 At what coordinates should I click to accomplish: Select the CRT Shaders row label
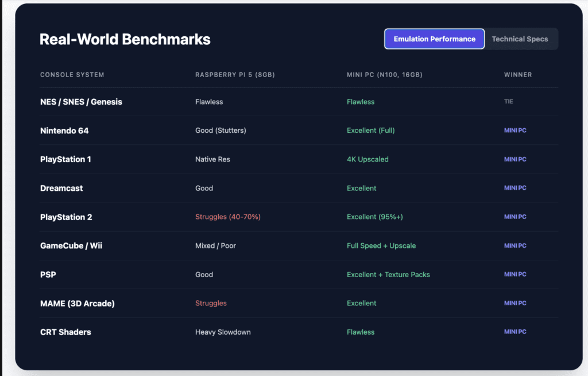point(65,332)
